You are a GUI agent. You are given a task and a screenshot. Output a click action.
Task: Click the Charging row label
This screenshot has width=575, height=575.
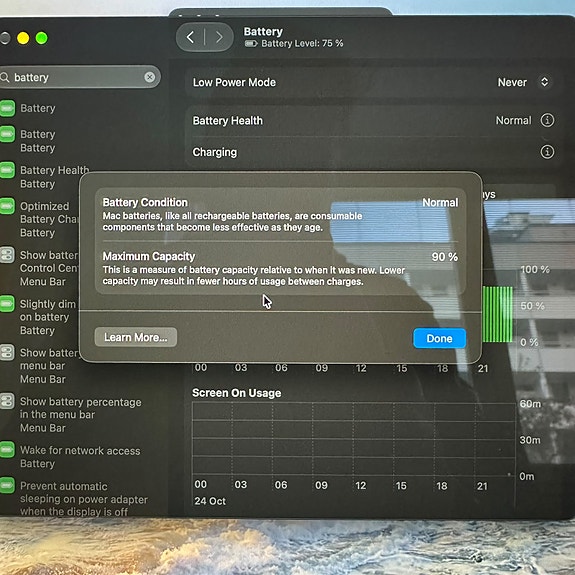(215, 152)
